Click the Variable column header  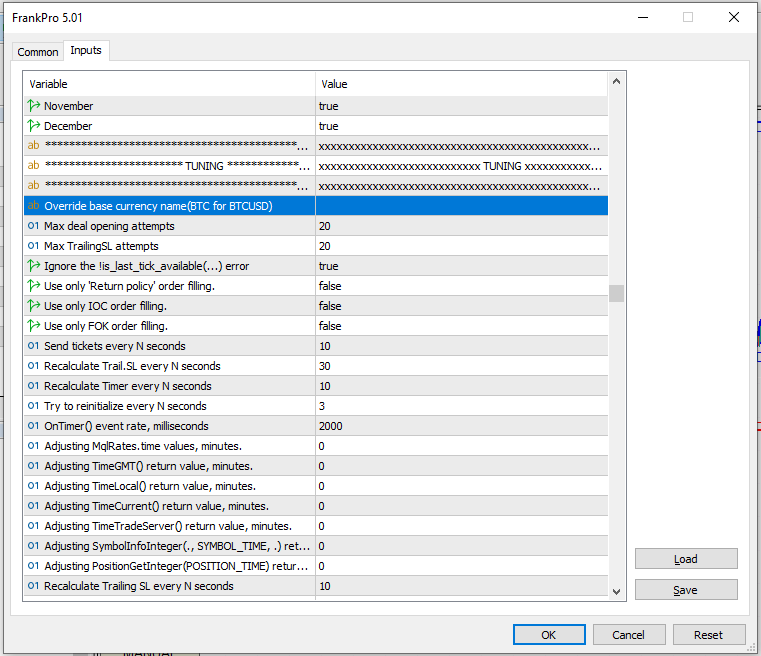tap(169, 84)
